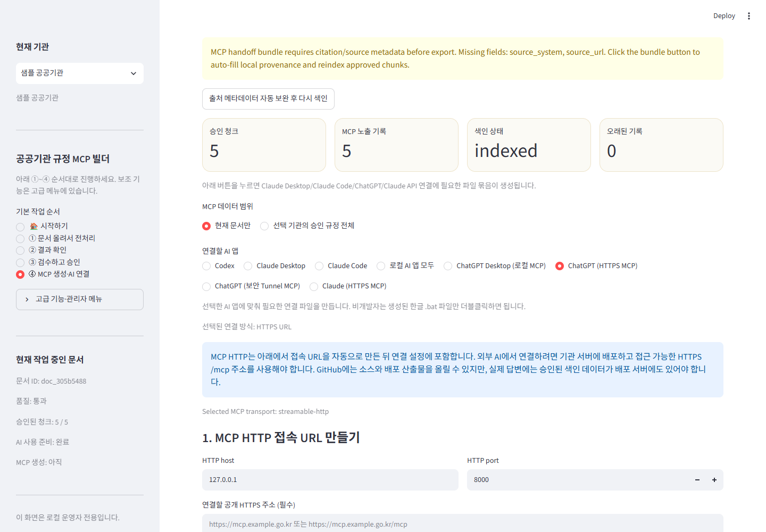Click the 승인 청크 metric card
This screenshot has width=766, height=532.
click(x=264, y=145)
